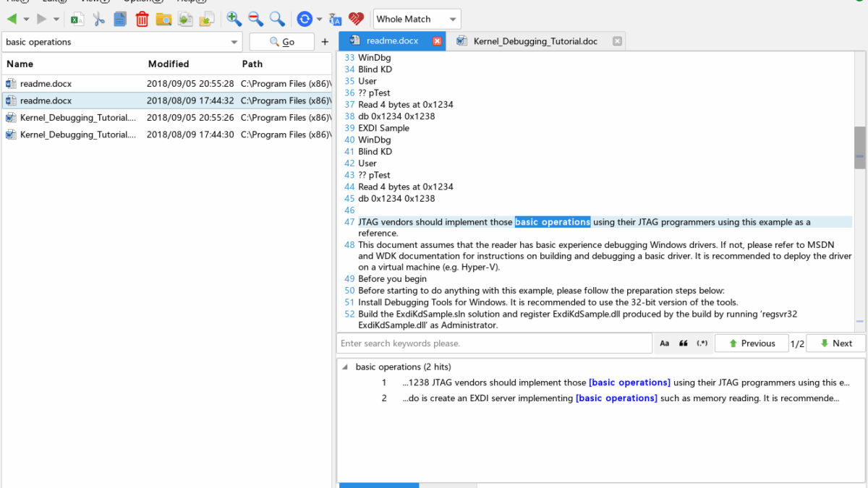Screen dimensions: 868x488
Task: Click the folder search icon
Action: point(164,19)
